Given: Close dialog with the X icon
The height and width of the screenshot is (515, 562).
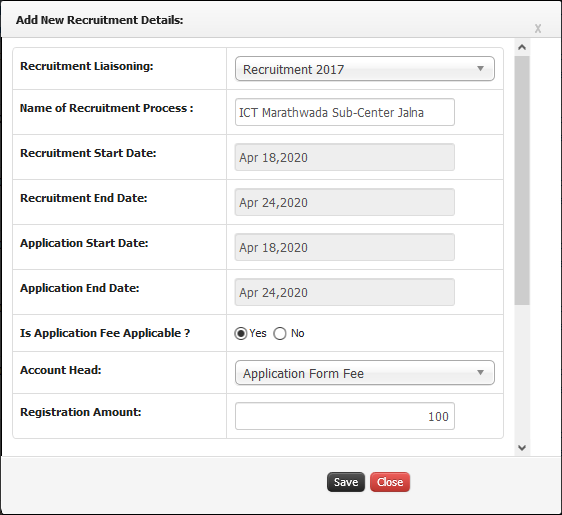Looking at the screenshot, I should point(538,29).
